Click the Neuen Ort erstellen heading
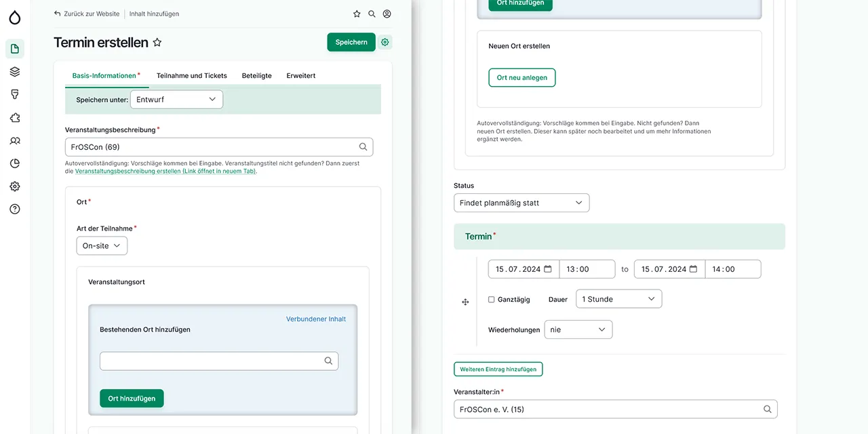 pyautogui.click(x=519, y=46)
